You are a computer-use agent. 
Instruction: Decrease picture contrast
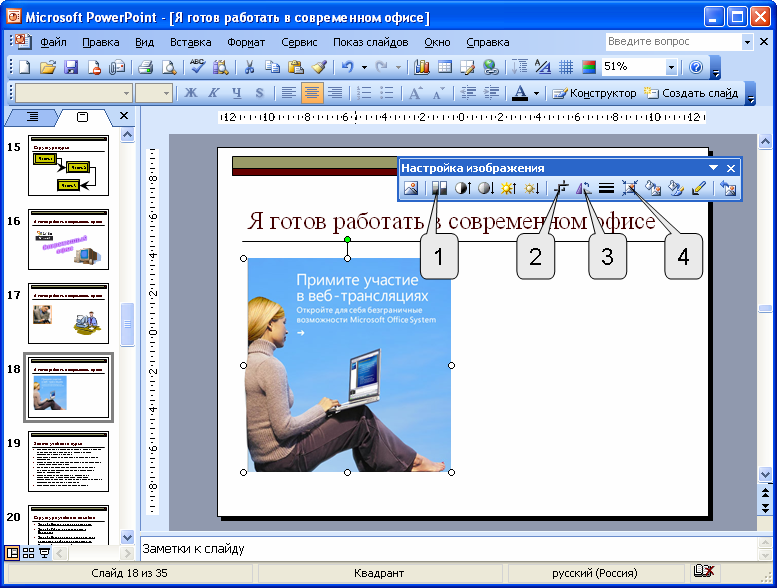(486, 188)
